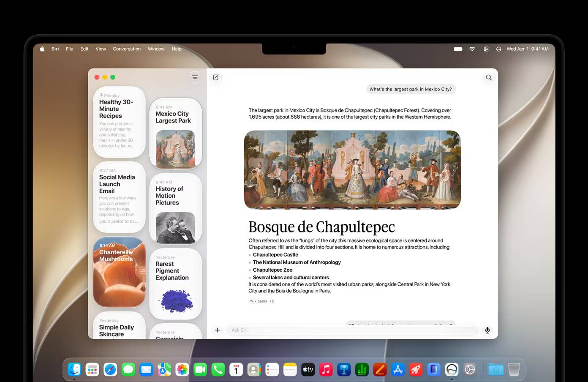Click the Chapultepec Zoo bullet item
The width and height of the screenshot is (588, 382).
click(272, 270)
